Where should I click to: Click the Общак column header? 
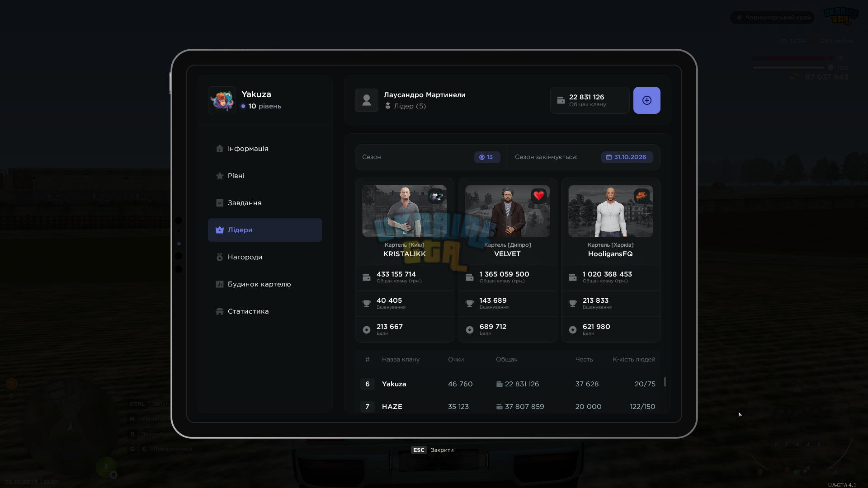pos(506,360)
